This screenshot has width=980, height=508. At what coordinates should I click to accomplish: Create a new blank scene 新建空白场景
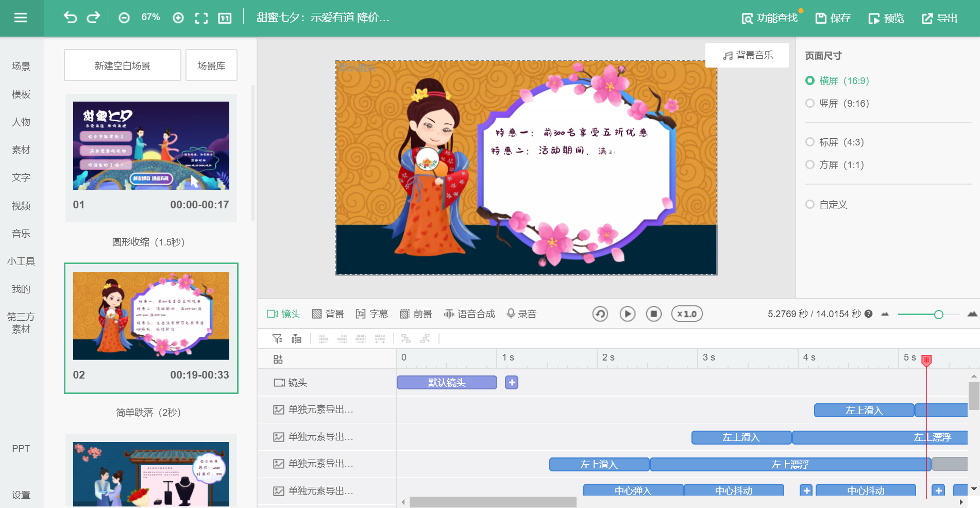pos(123,65)
